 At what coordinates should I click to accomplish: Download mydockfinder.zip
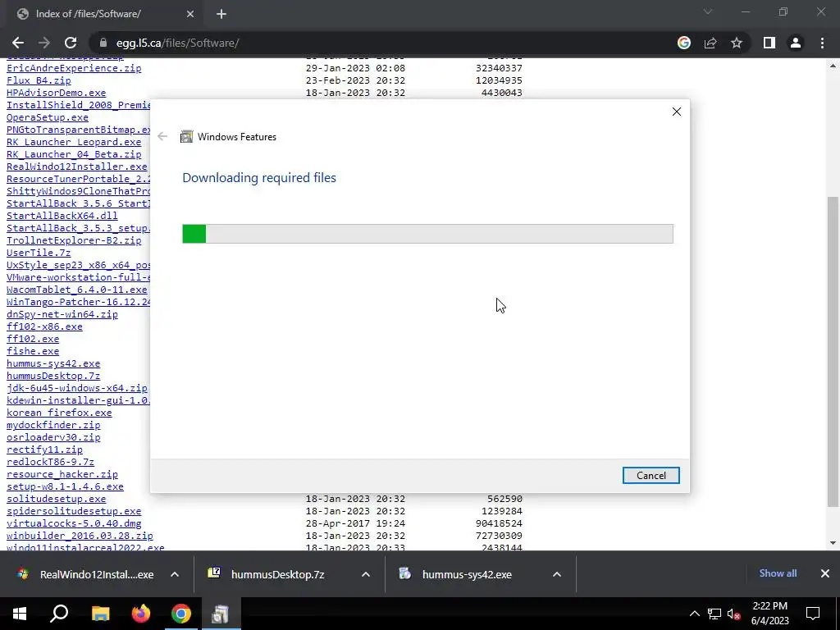click(x=53, y=426)
